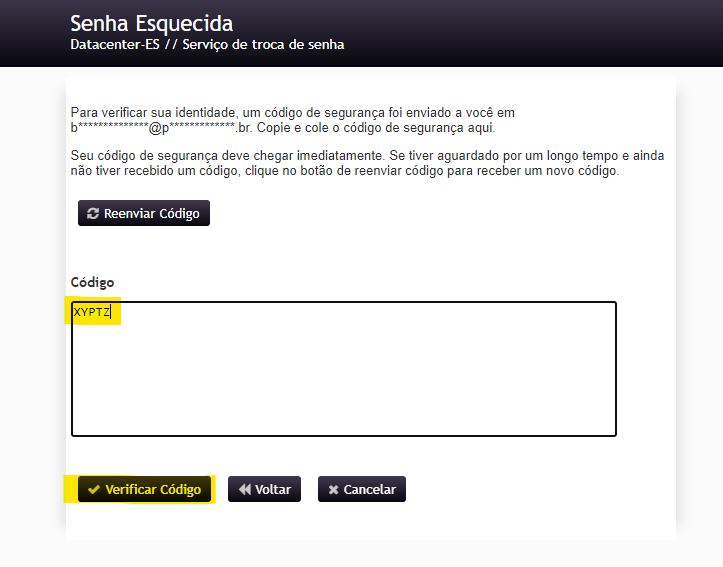Click the paragraph starting with Seu código de segurança
This screenshot has height=567, width=723.
[x=366, y=157]
